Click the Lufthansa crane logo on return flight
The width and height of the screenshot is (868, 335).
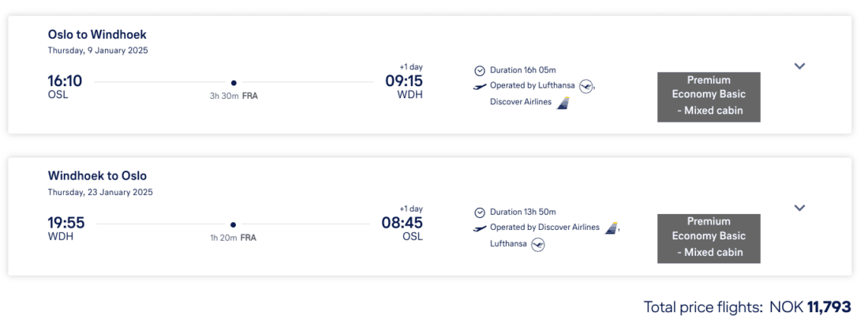(x=538, y=244)
